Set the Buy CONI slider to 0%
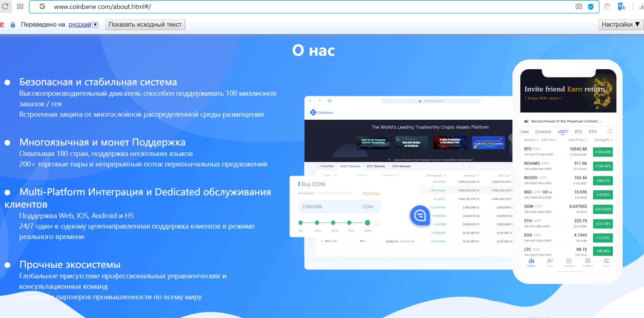644x318 pixels. tap(300, 223)
